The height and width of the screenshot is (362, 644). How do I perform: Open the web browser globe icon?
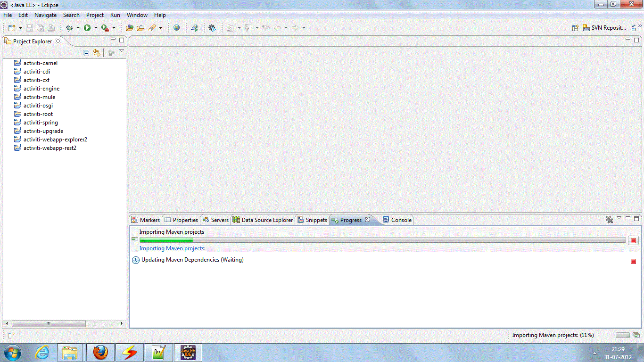(176, 28)
